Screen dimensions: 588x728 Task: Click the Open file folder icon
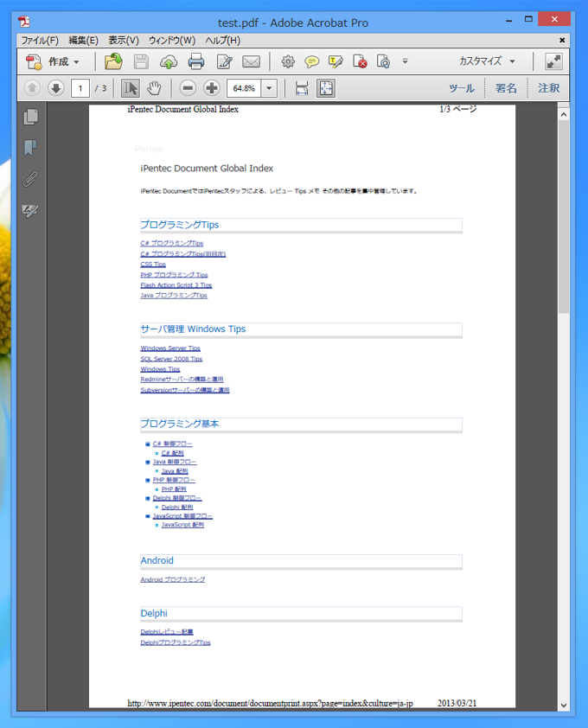click(113, 61)
